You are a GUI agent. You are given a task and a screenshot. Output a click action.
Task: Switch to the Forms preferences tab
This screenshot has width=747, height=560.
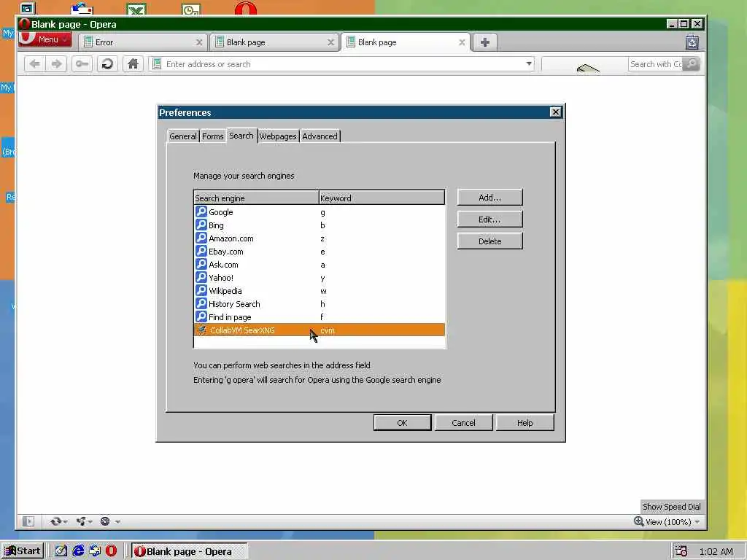click(212, 136)
